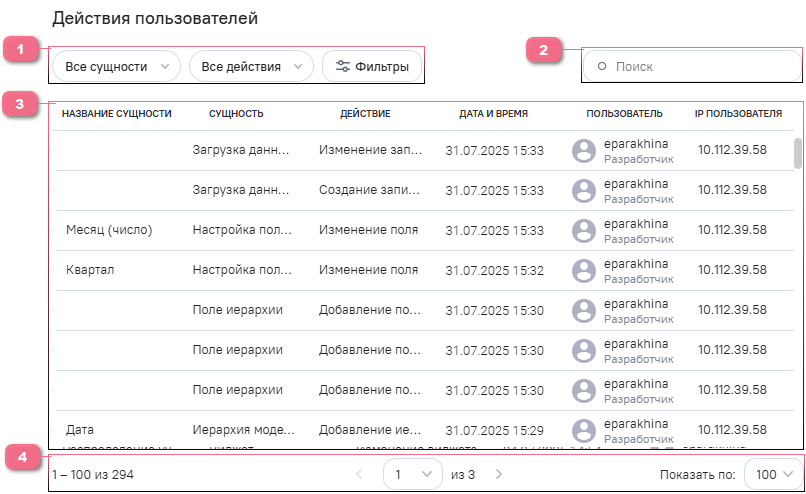Viewport: 806px width, 494px height.
Task: Select the Месяц (число) entity name
Action: pos(108,230)
